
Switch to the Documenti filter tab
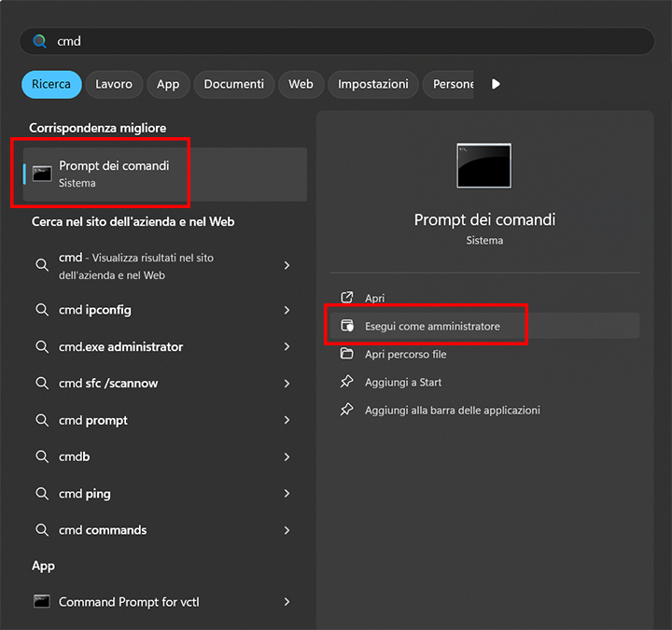(233, 84)
